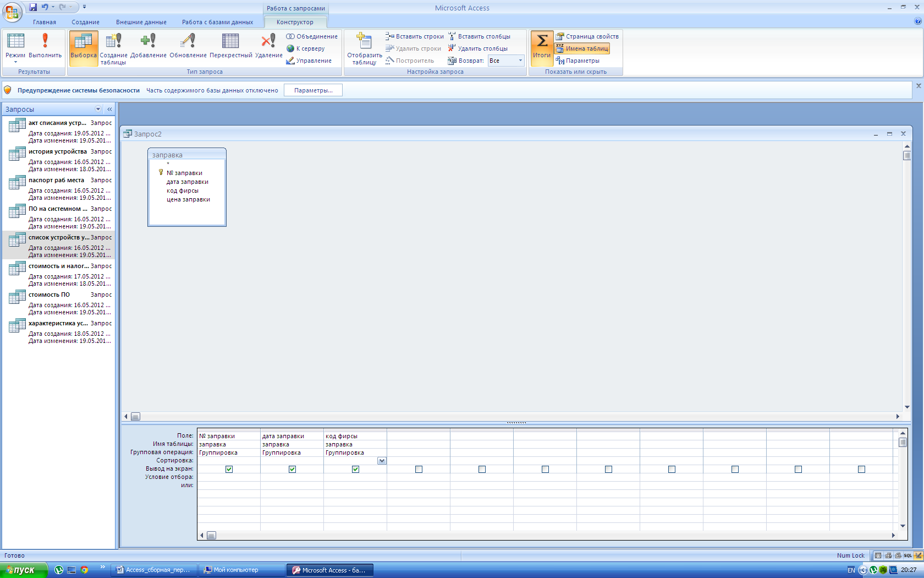Switch to Access_сборная_пер taskbar window
Viewport: 924px width, 578px height.
tap(153, 570)
